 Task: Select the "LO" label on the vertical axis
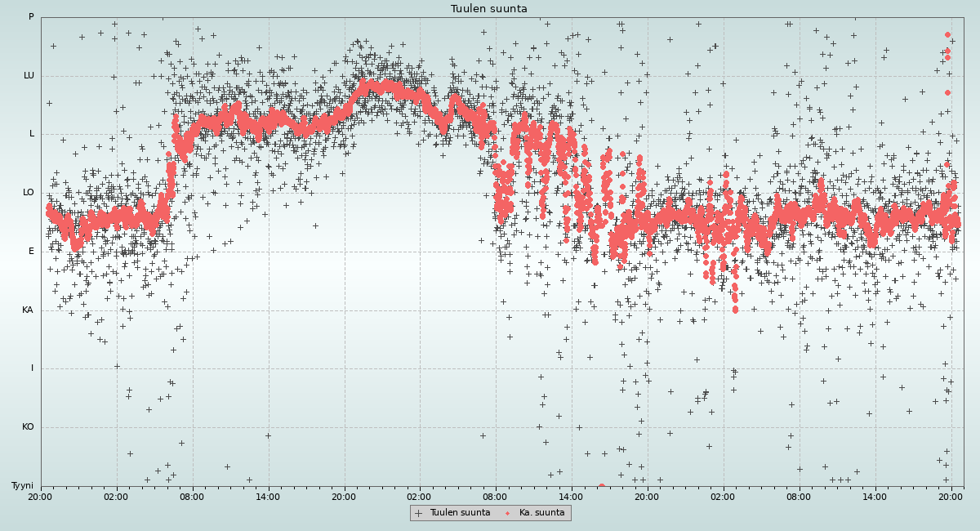coord(29,193)
